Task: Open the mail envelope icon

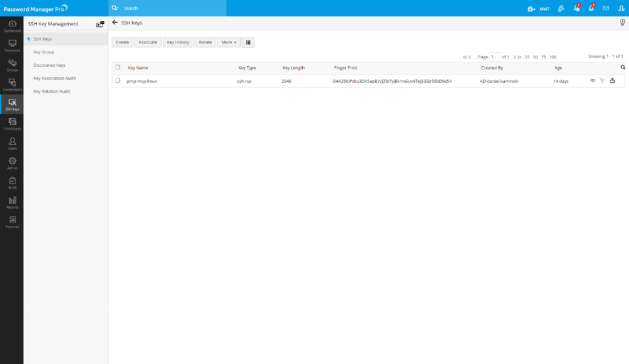Action: pyautogui.click(x=606, y=9)
